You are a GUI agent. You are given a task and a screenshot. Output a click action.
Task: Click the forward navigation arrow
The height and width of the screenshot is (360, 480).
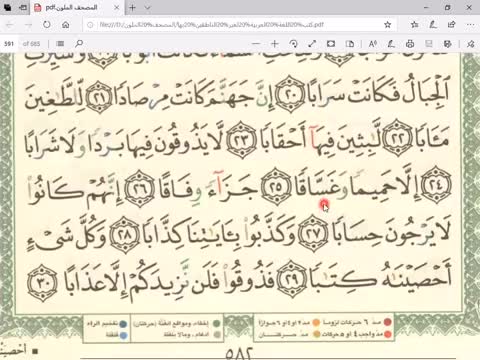(28, 24)
